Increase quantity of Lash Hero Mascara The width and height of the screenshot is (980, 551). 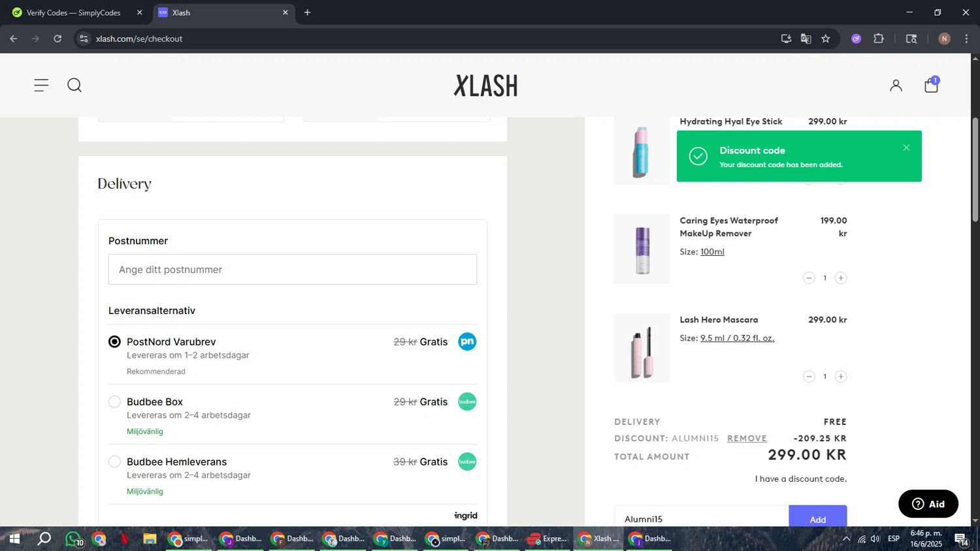[841, 377]
